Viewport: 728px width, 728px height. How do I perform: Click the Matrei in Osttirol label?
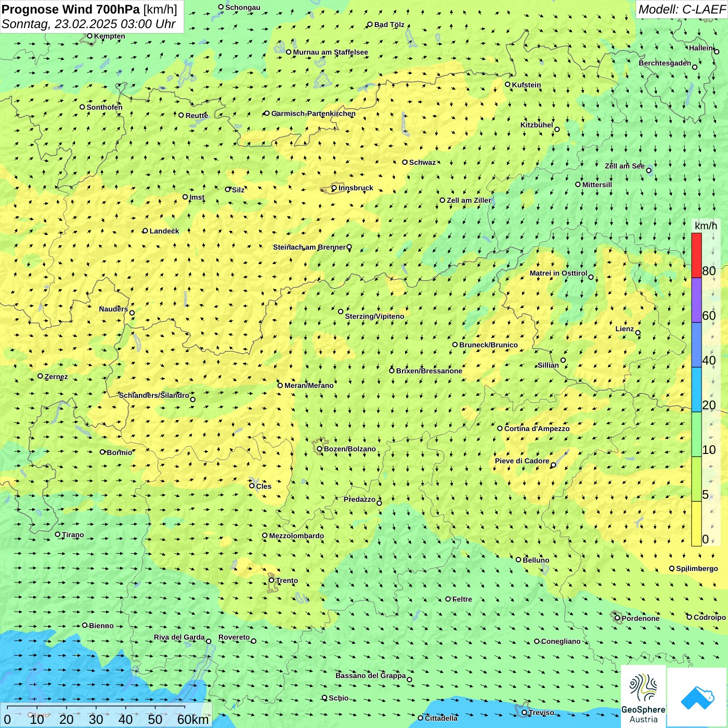(x=558, y=274)
